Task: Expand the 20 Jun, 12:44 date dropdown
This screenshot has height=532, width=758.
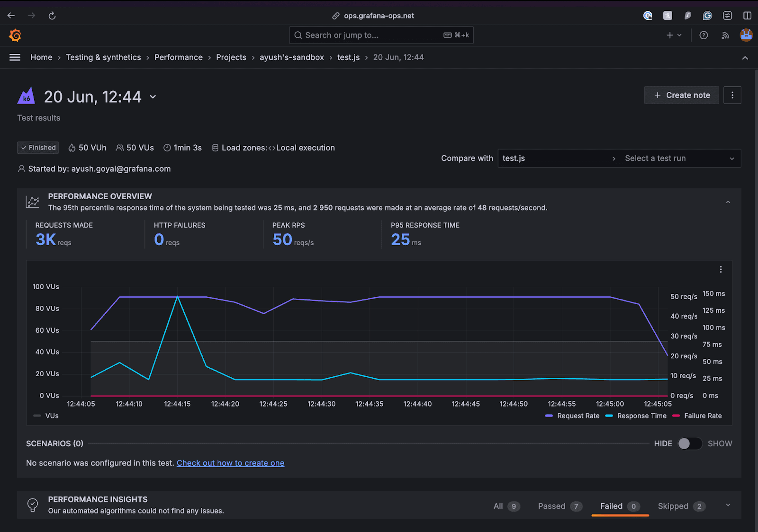Action: tap(153, 97)
